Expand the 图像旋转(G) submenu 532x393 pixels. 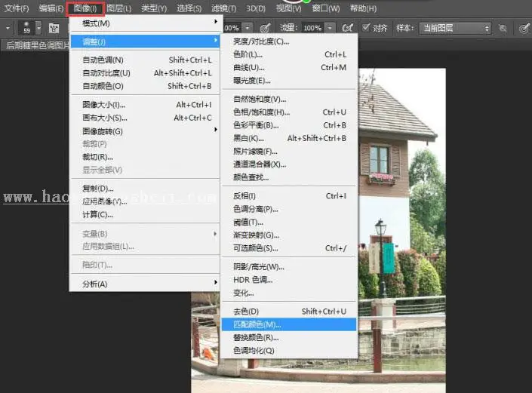145,131
